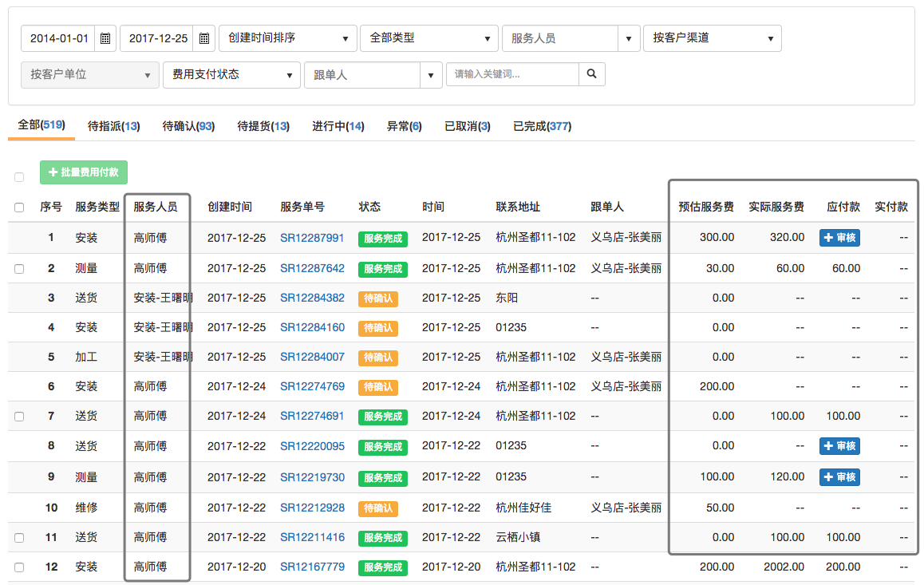This screenshot has height=585, width=924.
Task: Click the start date field 2014-01-01
Action: click(x=58, y=38)
